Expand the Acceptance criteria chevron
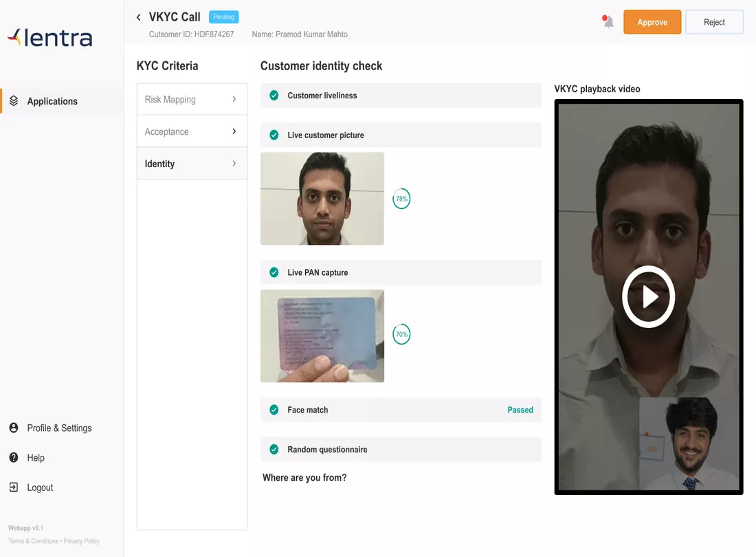The height and width of the screenshot is (557, 756). point(234,131)
